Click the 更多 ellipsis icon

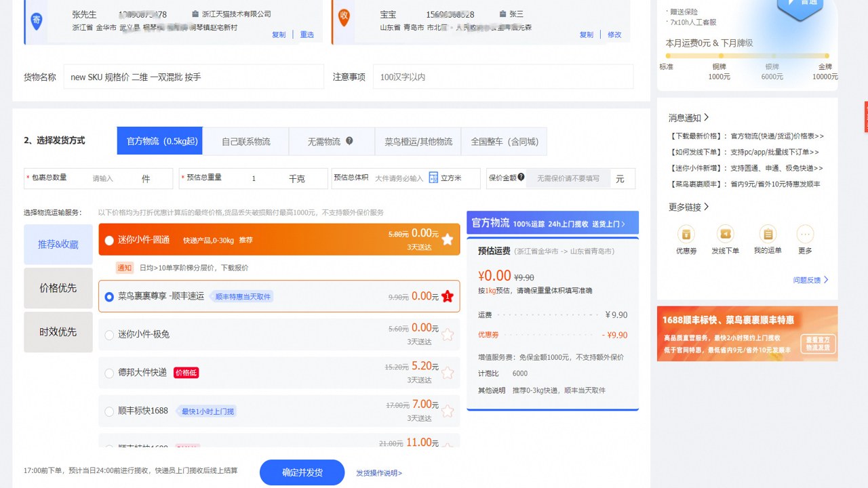click(805, 234)
